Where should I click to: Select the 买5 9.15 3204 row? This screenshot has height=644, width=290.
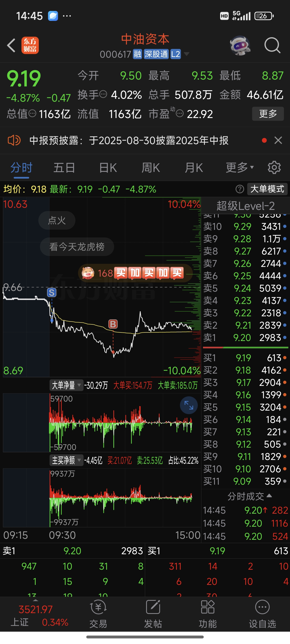coord(245,407)
